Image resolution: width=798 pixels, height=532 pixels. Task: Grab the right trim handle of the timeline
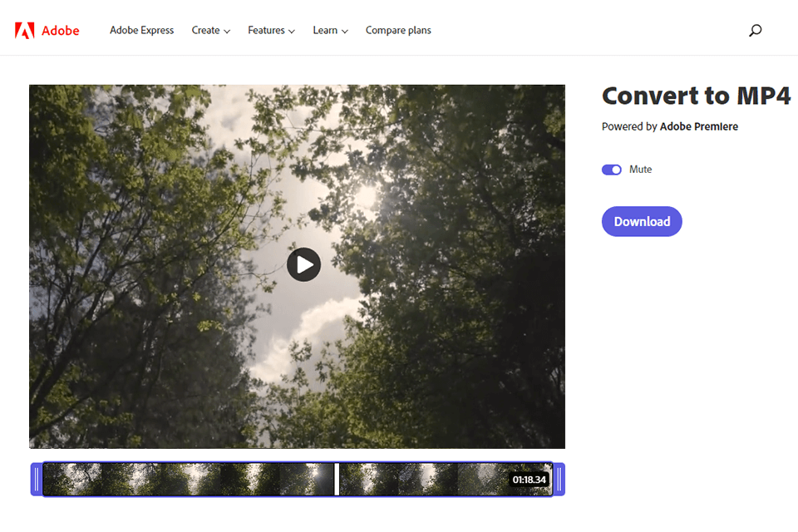559,479
